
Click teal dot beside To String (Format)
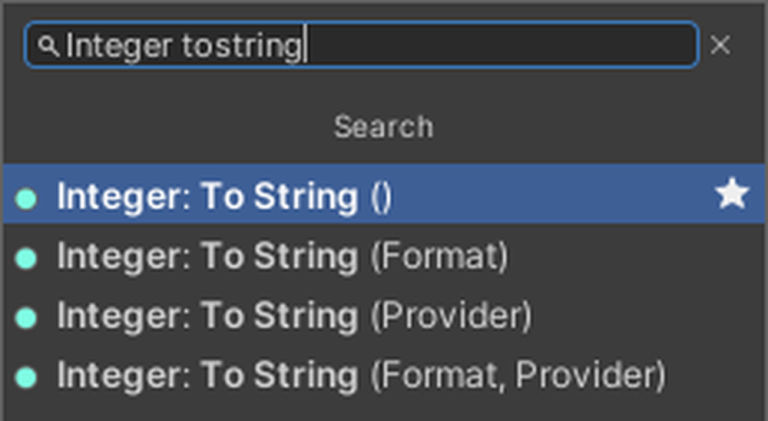pyautogui.click(x=26, y=258)
